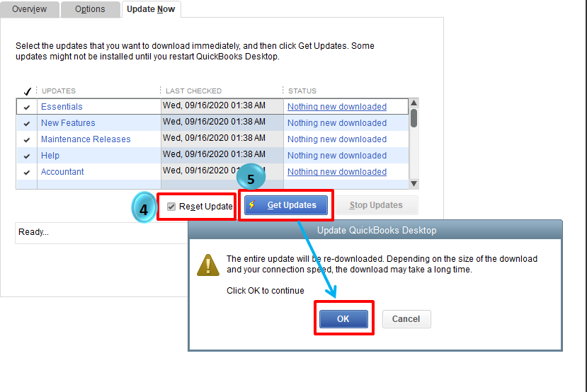The width and height of the screenshot is (587, 392).
Task: Open the Help update link
Action: 50,155
